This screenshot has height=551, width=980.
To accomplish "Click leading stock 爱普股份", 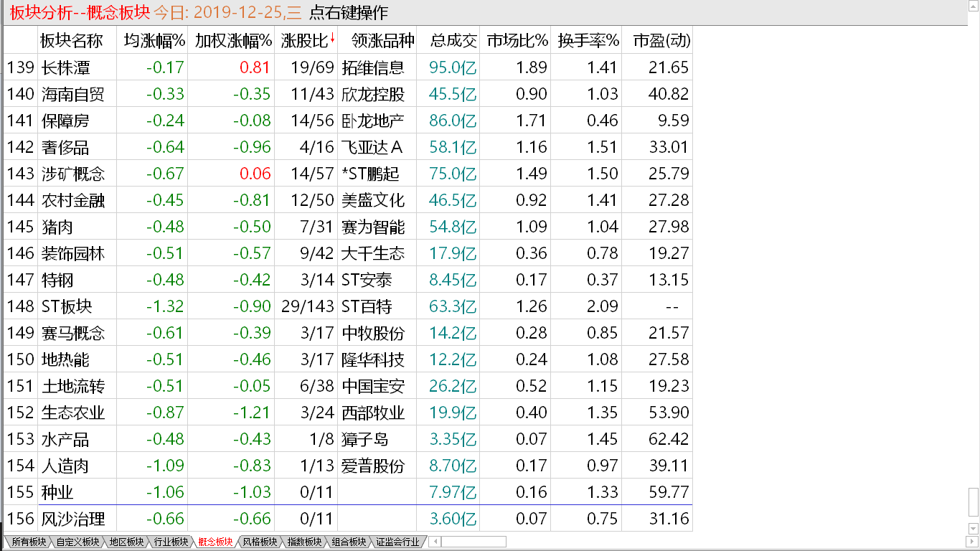I will click(x=373, y=466).
